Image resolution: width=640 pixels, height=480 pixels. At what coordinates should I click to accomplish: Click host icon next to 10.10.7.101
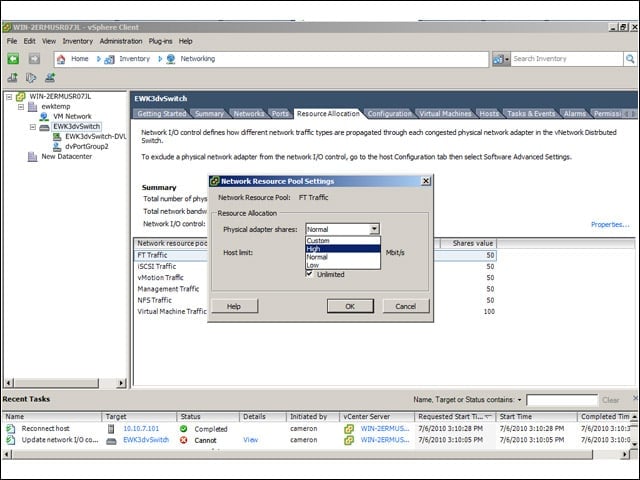pos(111,429)
